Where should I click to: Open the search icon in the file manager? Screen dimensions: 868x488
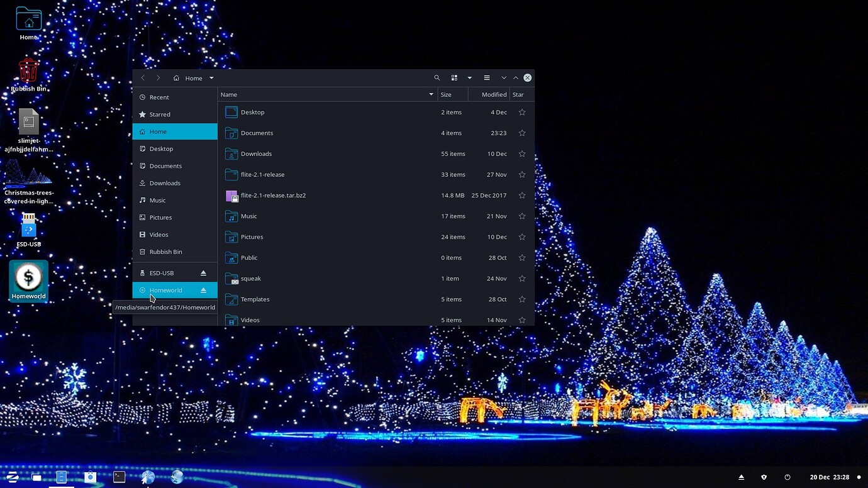click(x=437, y=77)
